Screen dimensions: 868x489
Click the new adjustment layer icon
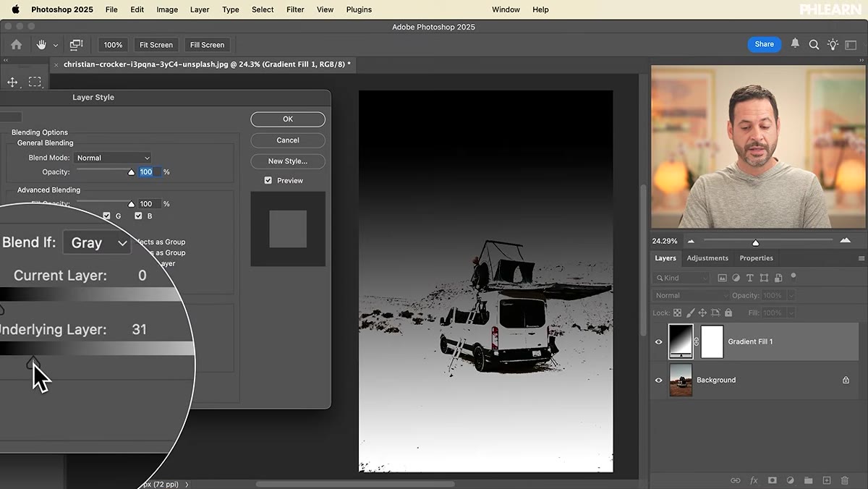791,480
